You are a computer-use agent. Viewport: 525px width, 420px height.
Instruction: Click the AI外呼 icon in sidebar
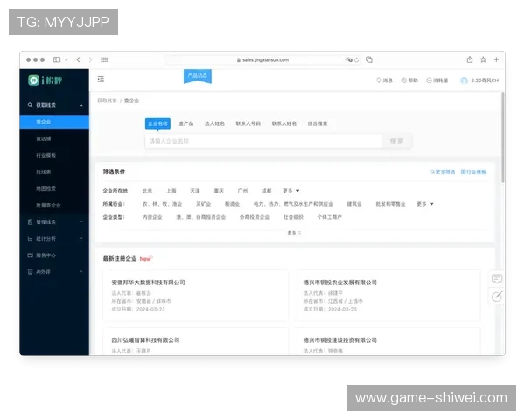click(30, 272)
